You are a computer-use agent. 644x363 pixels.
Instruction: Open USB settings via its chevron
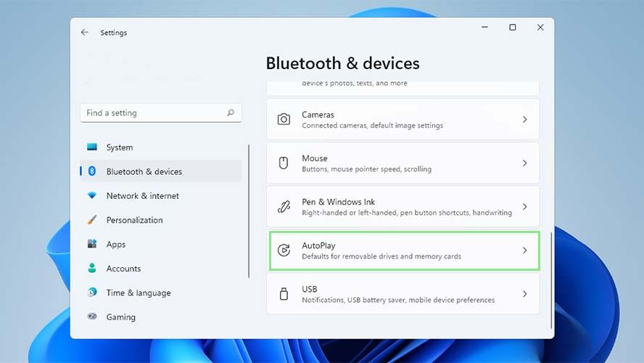pyautogui.click(x=524, y=293)
